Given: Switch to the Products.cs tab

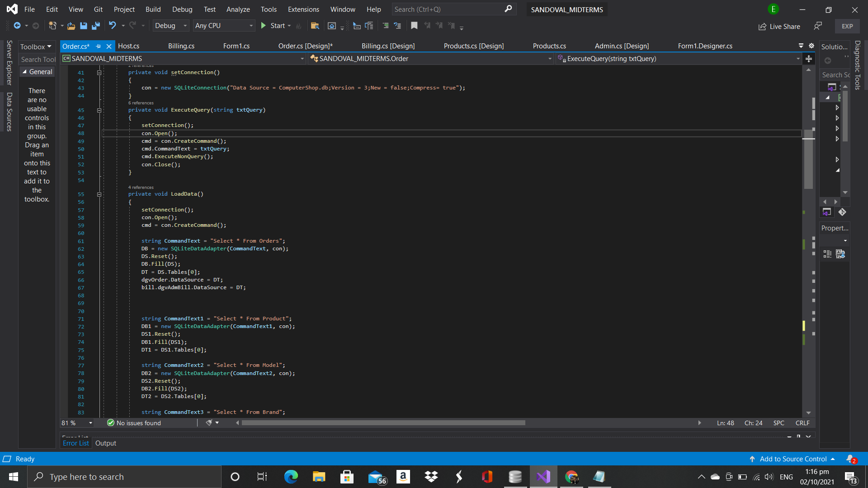Looking at the screenshot, I should click(x=549, y=46).
